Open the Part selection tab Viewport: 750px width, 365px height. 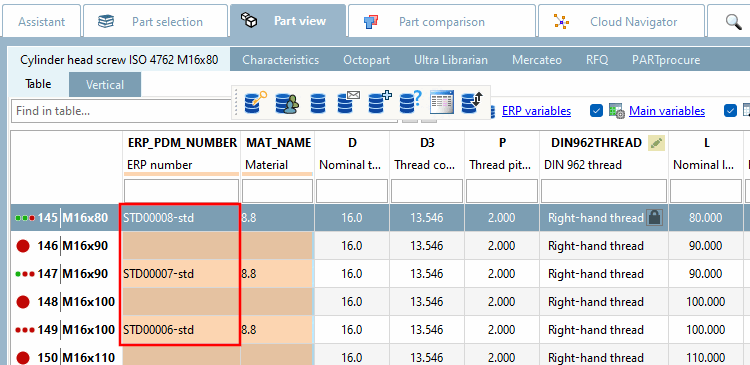[155, 22]
